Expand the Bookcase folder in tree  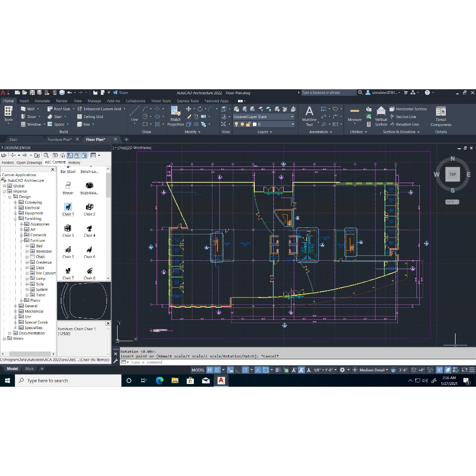coord(27,251)
